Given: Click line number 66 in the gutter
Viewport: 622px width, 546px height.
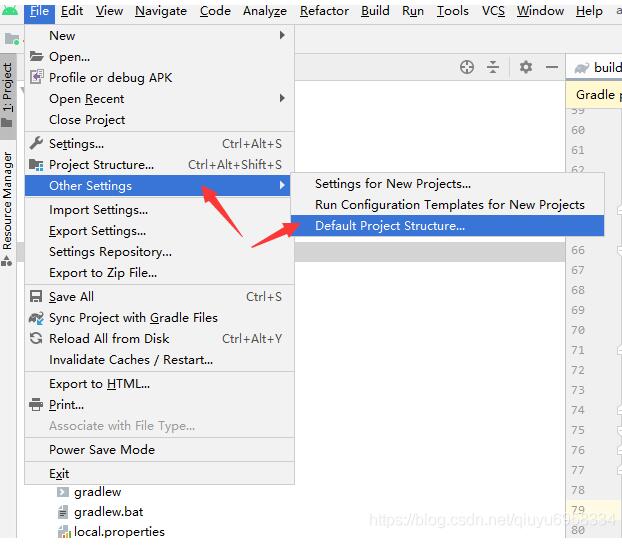Looking at the screenshot, I should (x=578, y=250).
